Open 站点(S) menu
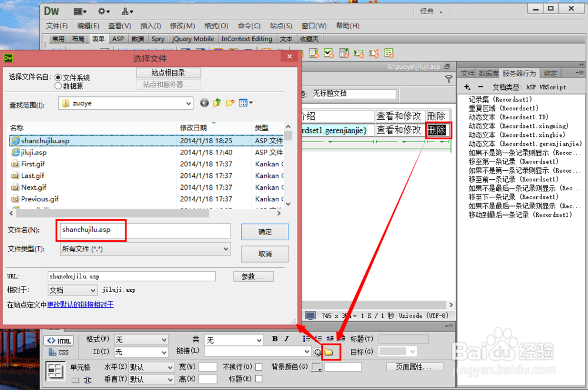 (x=281, y=26)
